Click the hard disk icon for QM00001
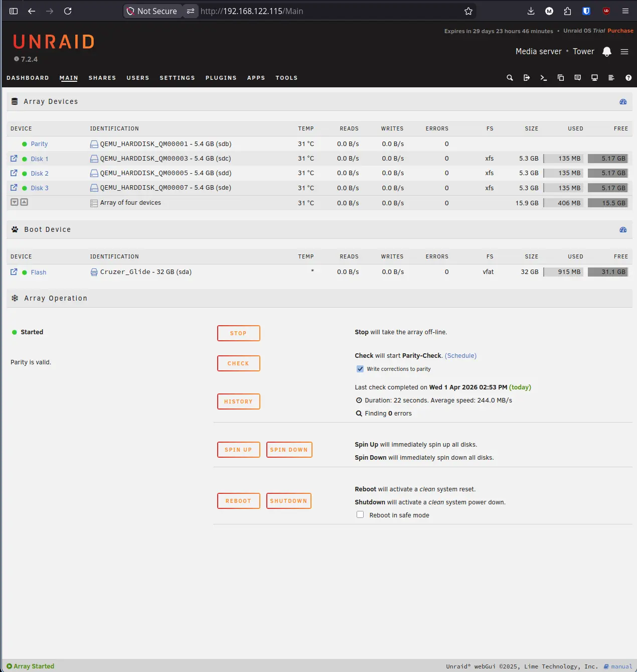The height and width of the screenshot is (672, 637). tap(94, 144)
